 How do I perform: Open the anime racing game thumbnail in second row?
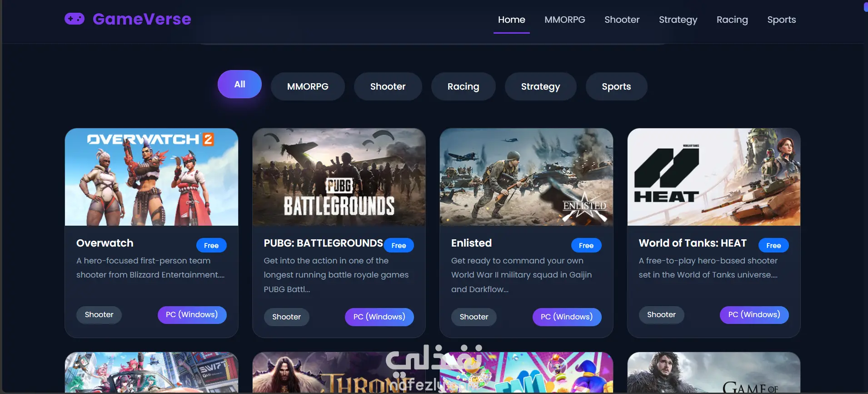pos(151,373)
